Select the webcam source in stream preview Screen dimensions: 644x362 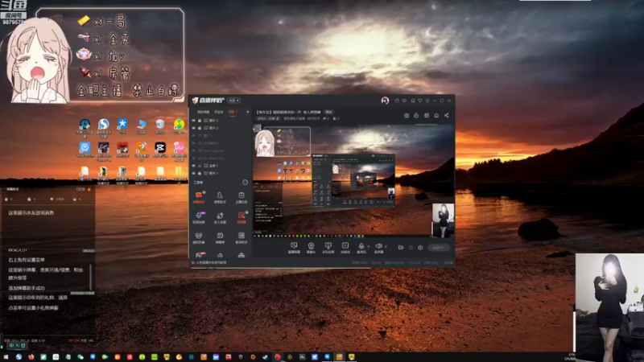point(444,220)
